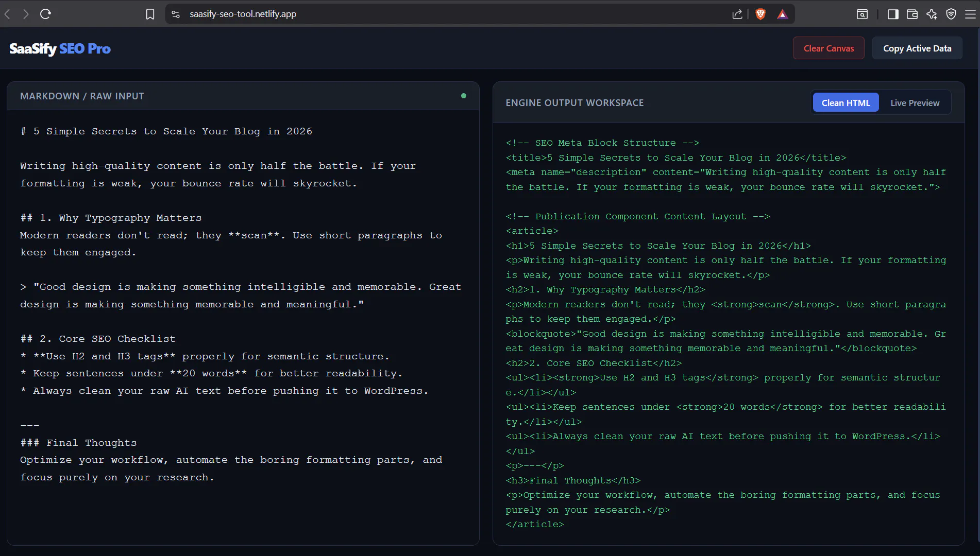Click the '# 5 Simple Secrets' heading line in the input
Viewport: 980px width, 556px height.
[166, 131]
